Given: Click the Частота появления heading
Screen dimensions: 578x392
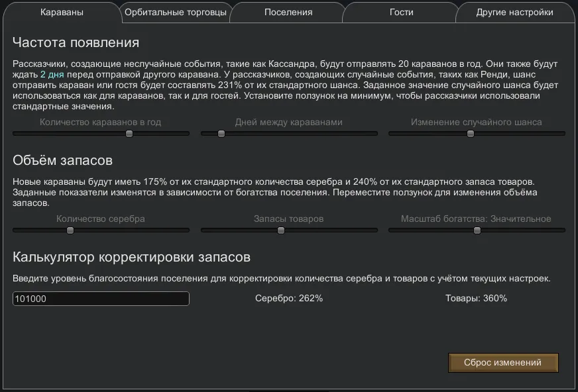Looking at the screenshot, I should [x=76, y=42].
